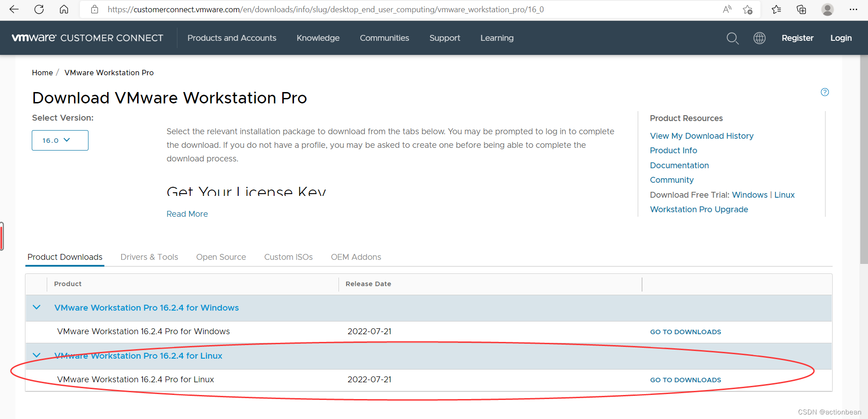Open the browser settings menu
868x419 pixels.
853,9
